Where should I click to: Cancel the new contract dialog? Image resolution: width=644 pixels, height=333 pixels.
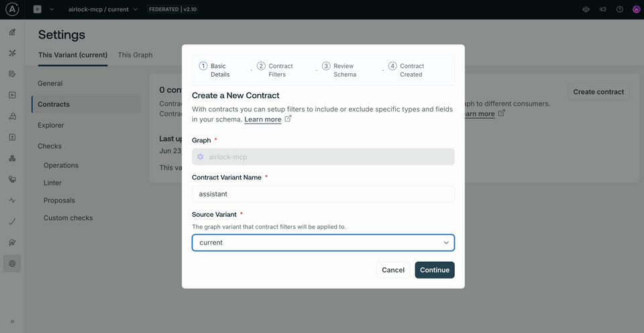(x=393, y=270)
